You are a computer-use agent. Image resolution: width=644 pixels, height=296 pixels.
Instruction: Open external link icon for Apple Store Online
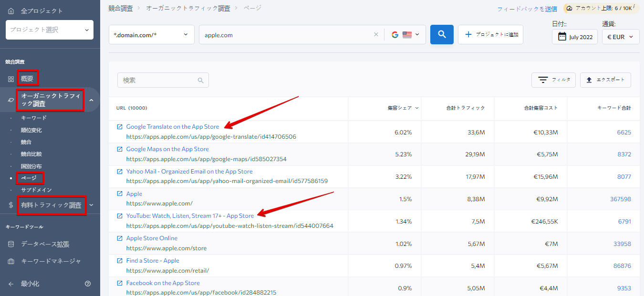coord(120,238)
